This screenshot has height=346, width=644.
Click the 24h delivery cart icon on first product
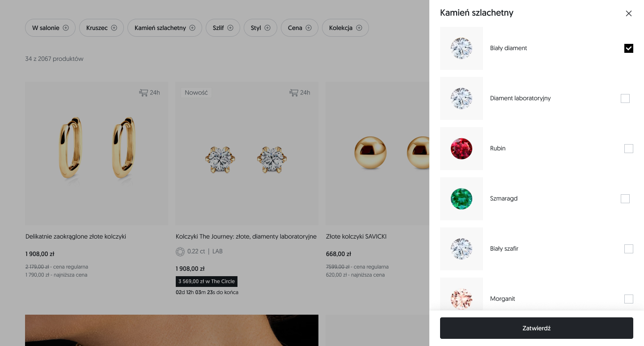[x=144, y=93]
